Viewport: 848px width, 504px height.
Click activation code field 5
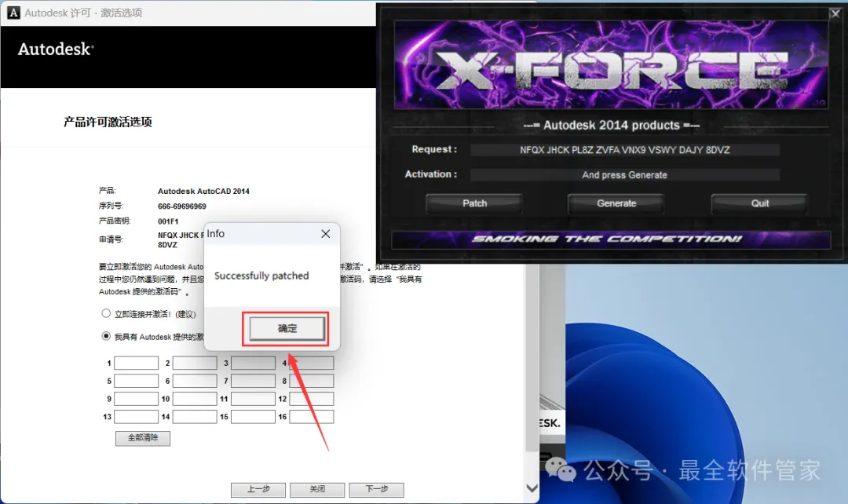pyautogui.click(x=137, y=381)
